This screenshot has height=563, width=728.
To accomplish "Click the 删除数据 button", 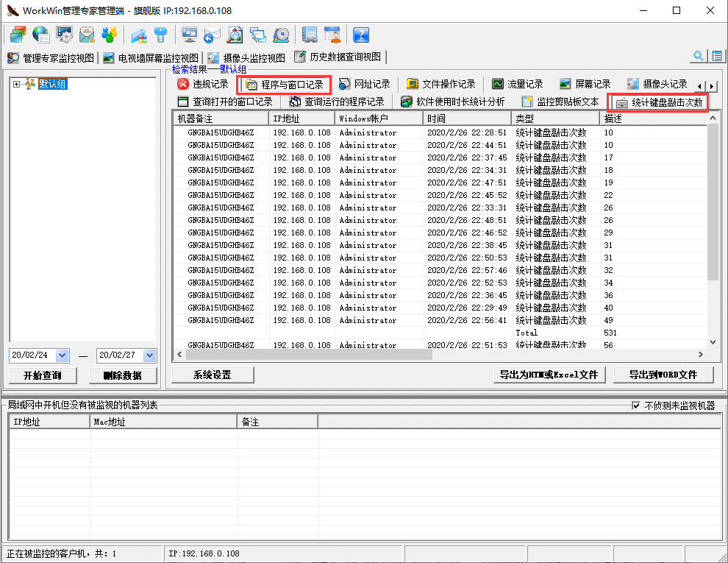I will point(123,375).
